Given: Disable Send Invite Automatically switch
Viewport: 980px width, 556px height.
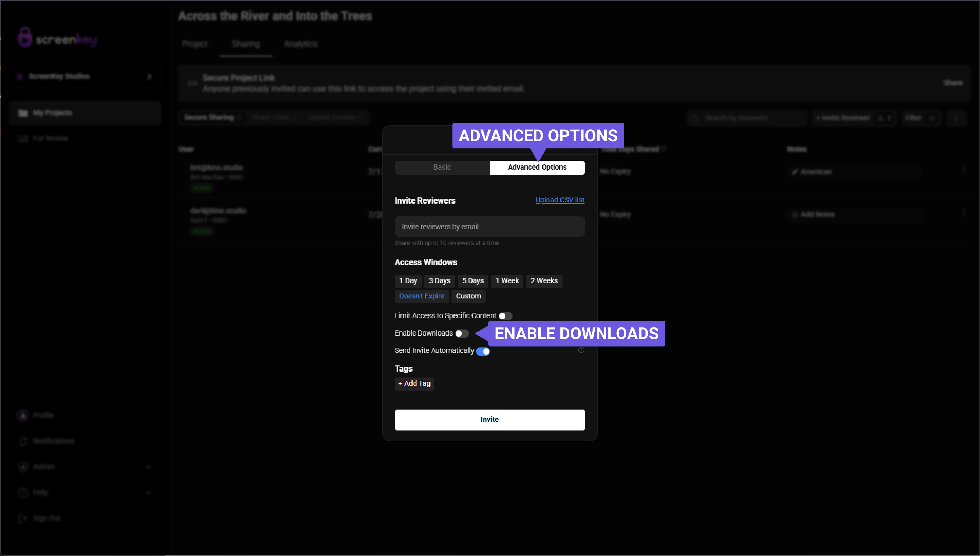Looking at the screenshot, I should pos(483,351).
